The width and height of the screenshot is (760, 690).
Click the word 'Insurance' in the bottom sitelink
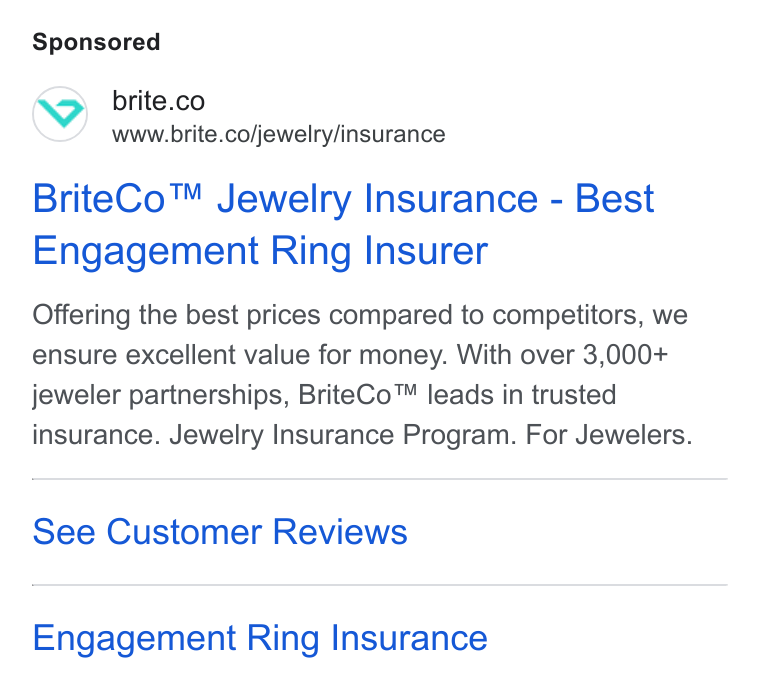pyautogui.click(x=409, y=638)
